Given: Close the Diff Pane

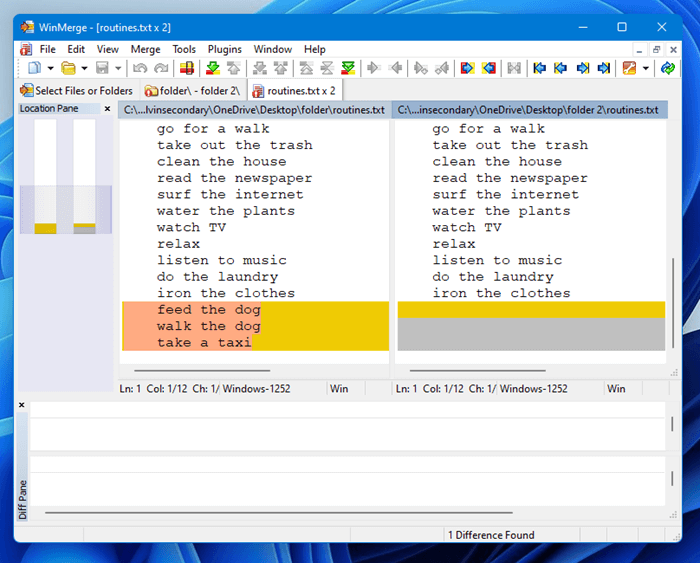Looking at the screenshot, I should click(x=22, y=405).
